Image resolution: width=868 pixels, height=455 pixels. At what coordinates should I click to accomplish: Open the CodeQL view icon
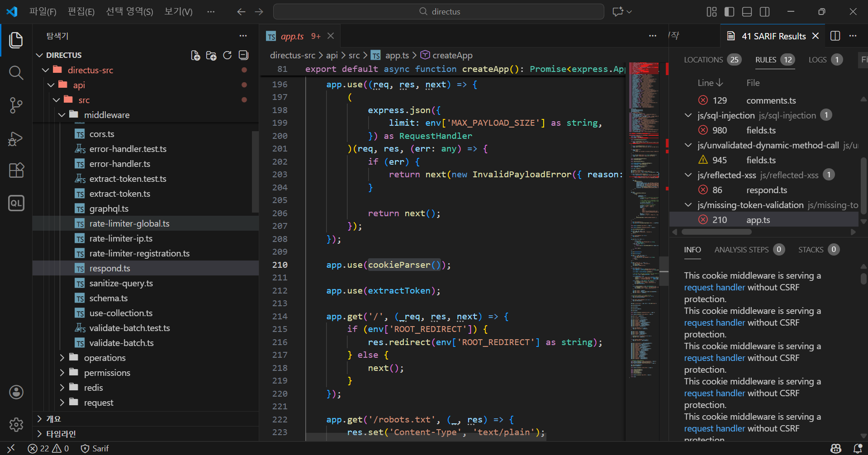(x=16, y=203)
